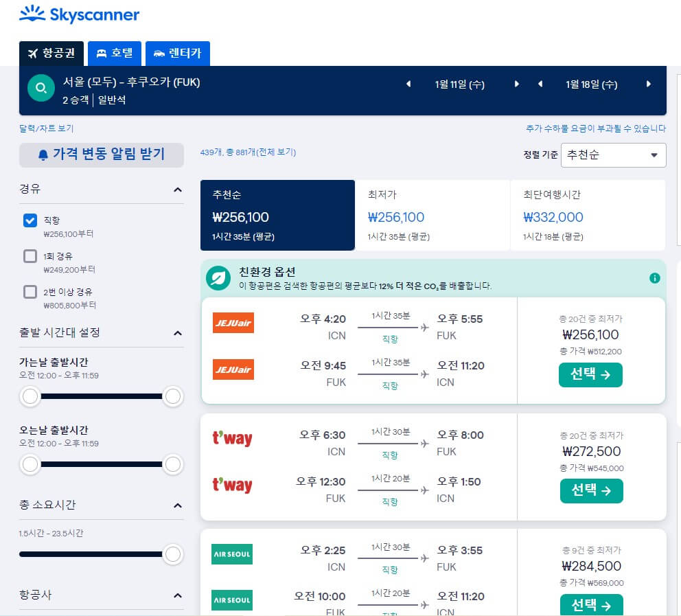This screenshot has height=616, width=681.
Task: Select the ₩256,100 Jeju Air itinerary
Action: click(590, 374)
